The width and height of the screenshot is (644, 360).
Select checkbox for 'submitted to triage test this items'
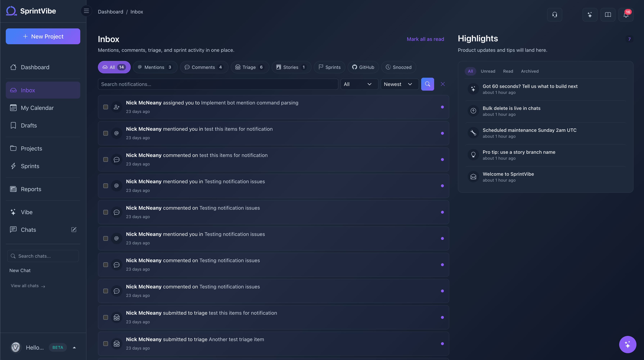(105, 317)
